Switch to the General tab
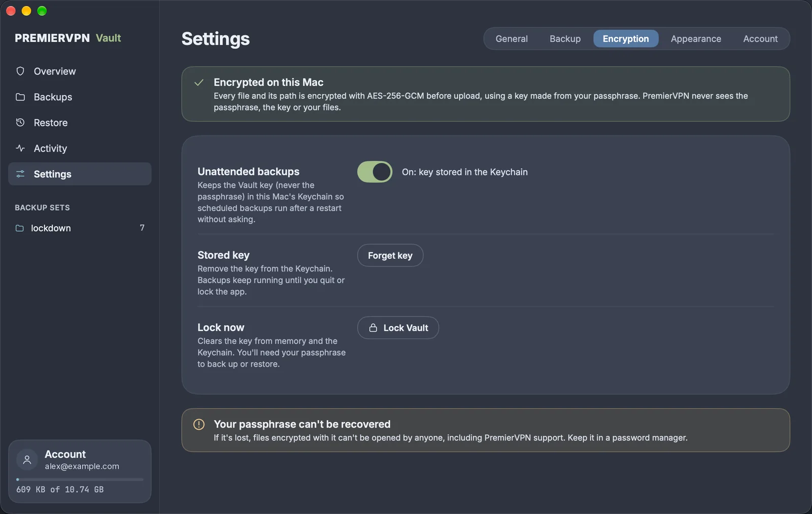The width and height of the screenshot is (812, 514). [512, 39]
